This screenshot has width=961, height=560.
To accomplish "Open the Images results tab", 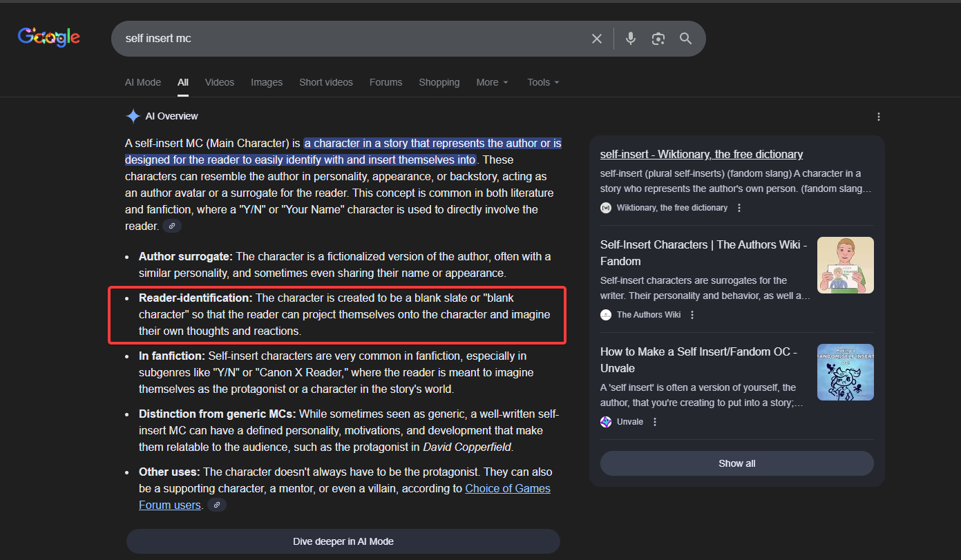I will tap(267, 82).
